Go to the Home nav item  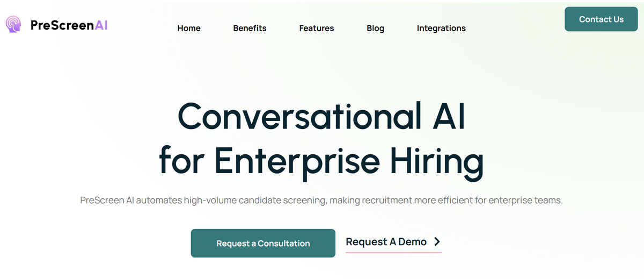coord(189,28)
